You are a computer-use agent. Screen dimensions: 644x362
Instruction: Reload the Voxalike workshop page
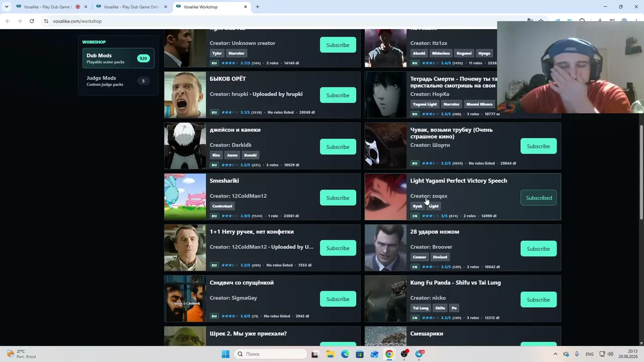pos(32,21)
